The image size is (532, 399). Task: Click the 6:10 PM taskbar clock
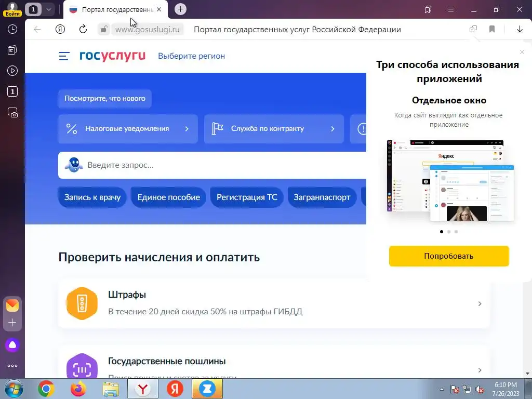pos(506,389)
